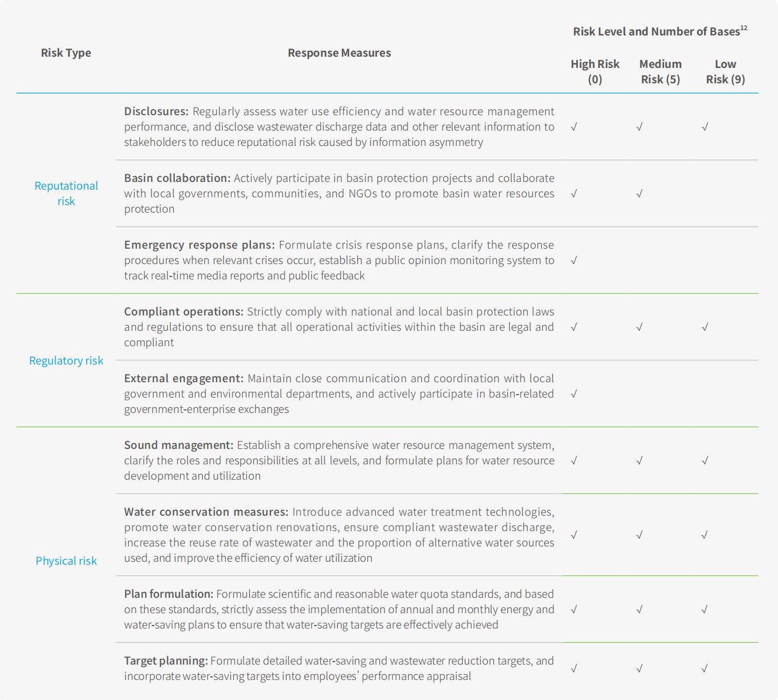
Task: Click the Disclosures Low Risk checkmark
Action: click(705, 127)
